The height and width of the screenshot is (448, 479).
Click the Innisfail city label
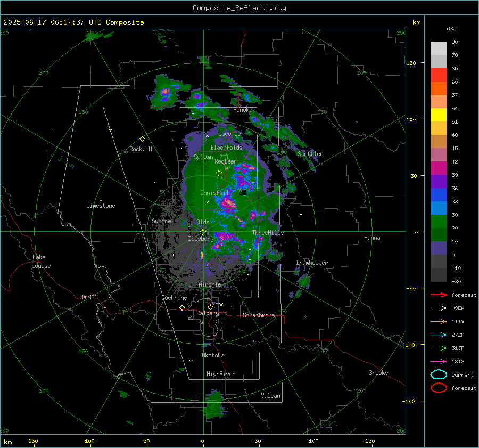214,193
